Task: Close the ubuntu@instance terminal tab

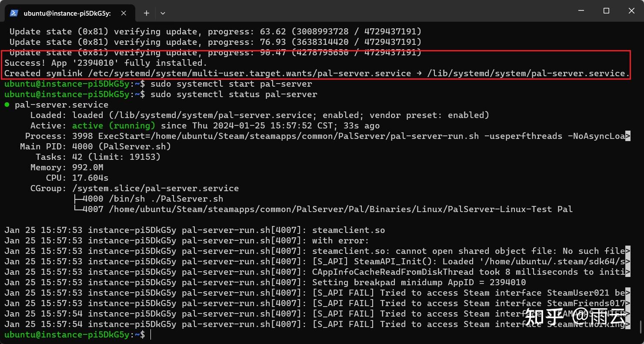Action: (x=123, y=13)
